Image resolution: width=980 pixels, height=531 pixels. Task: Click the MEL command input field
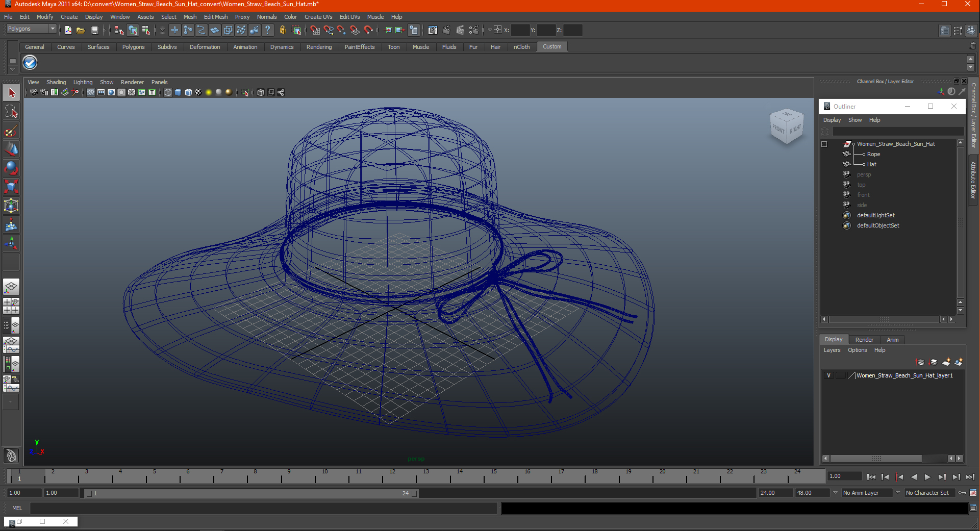click(x=263, y=508)
